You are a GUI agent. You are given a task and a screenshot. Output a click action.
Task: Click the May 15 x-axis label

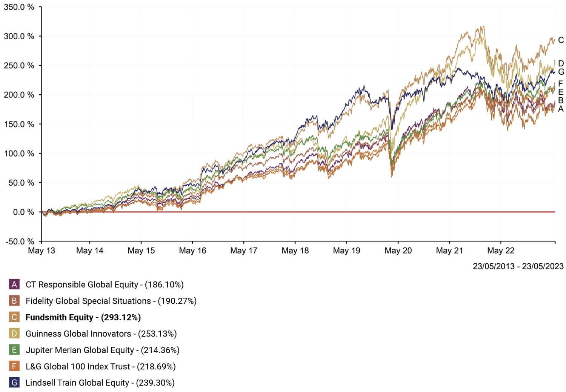(141, 251)
